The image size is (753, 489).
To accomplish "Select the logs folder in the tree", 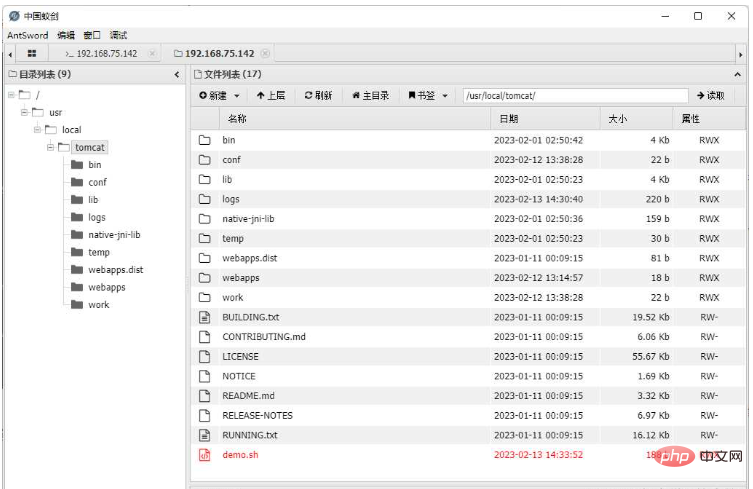I will tap(97, 217).
